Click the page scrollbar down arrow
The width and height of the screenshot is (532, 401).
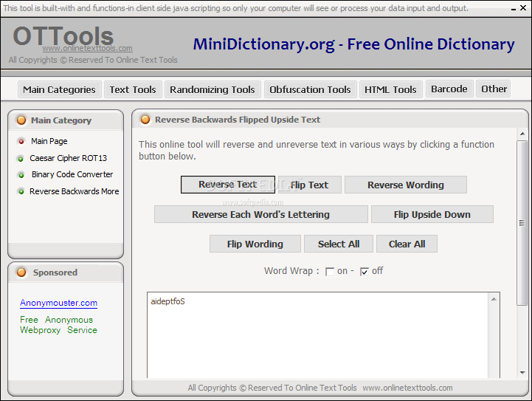tap(522, 372)
